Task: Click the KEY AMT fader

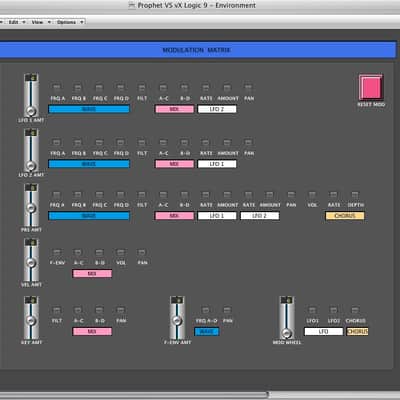Action: (31, 317)
